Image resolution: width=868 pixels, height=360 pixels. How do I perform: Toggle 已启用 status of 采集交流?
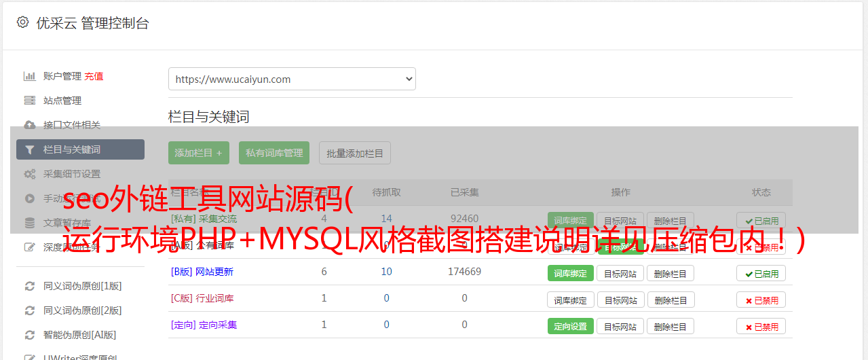[761, 220]
